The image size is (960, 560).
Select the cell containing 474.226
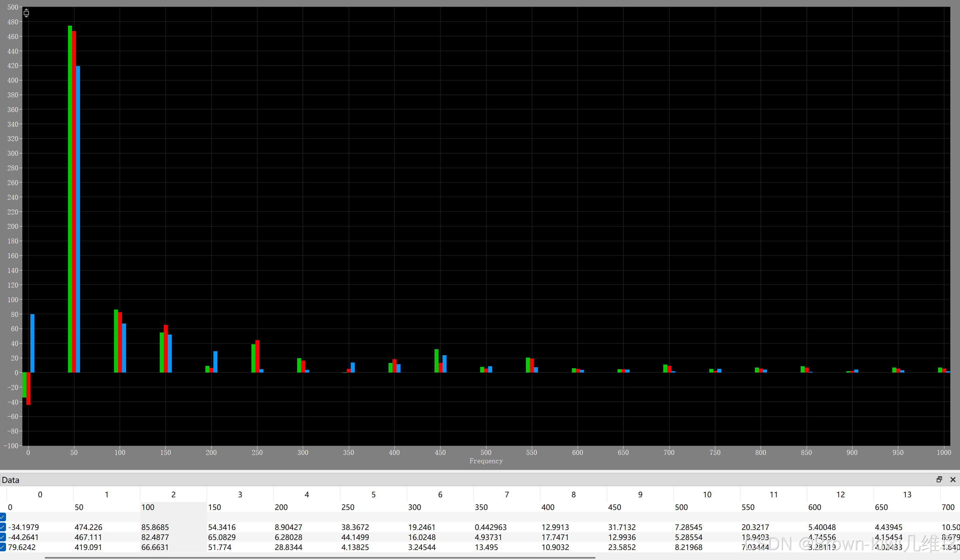(88, 527)
